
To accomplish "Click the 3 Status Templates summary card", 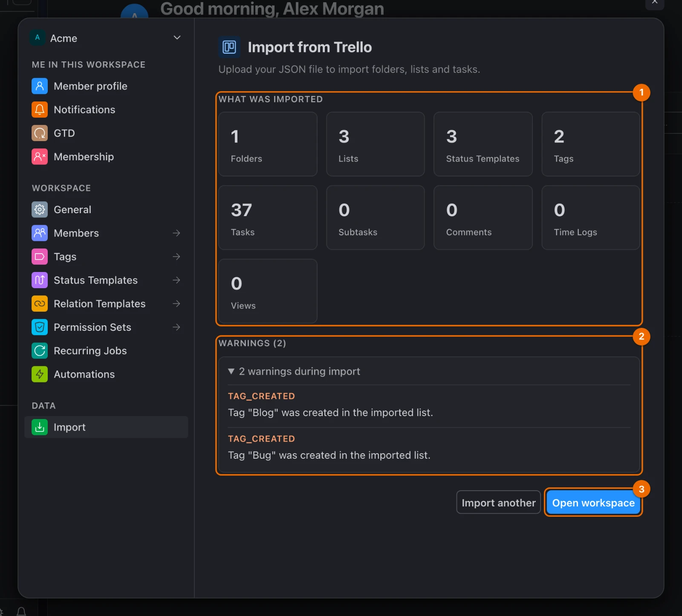I will click(x=483, y=144).
